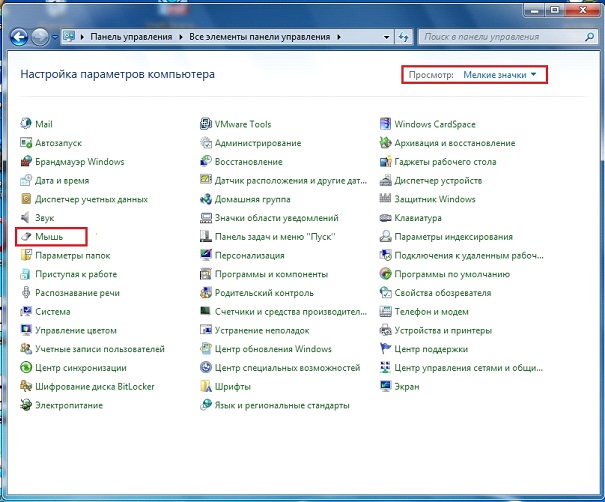605x502 pixels.
Task: Open Центр специальных возможностей link
Action: pyautogui.click(x=287, y=368)
